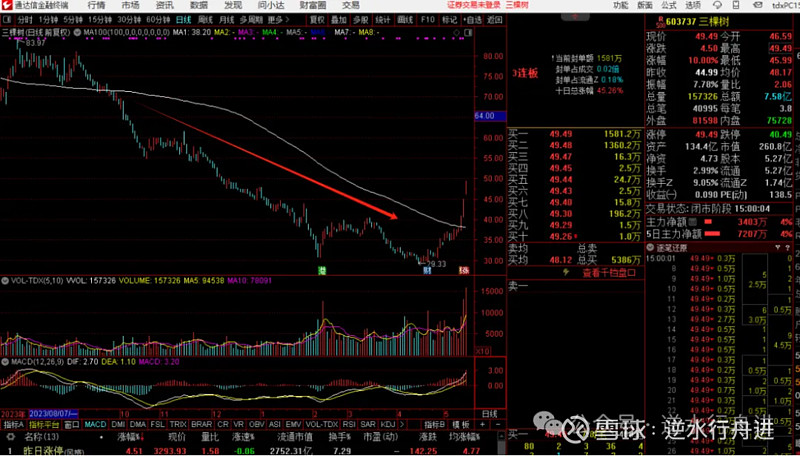Viewport: 800px width, 456px height.
Task: Open the F10 company info button
Action: (428, 20)
